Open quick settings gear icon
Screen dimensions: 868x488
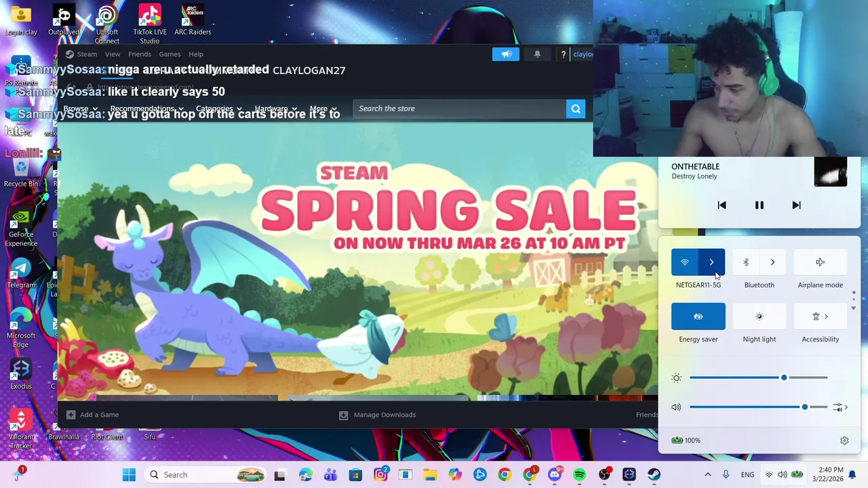(844, 441)
